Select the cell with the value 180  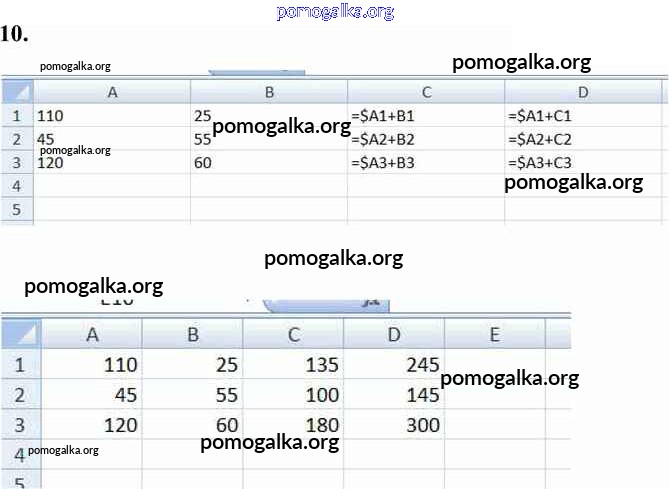click(293, 425)
